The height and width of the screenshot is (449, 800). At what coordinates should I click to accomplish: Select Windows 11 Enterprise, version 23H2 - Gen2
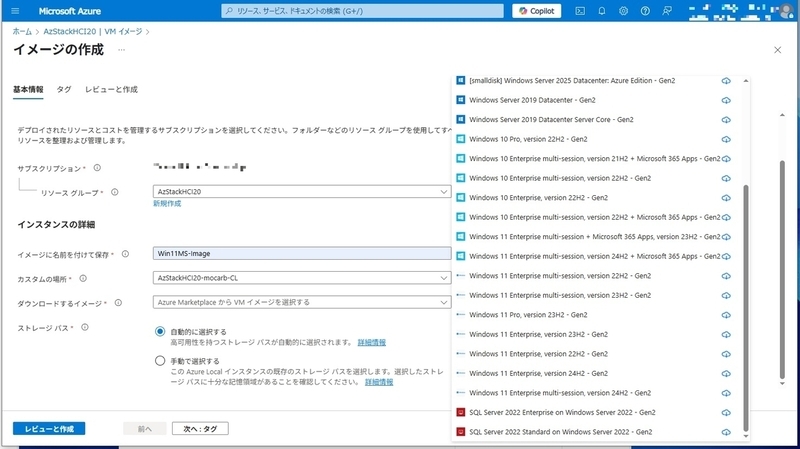coord(538,335)
